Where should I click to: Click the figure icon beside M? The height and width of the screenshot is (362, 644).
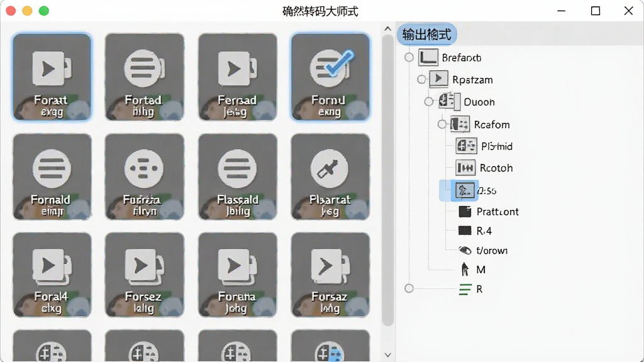pos(465,269)
